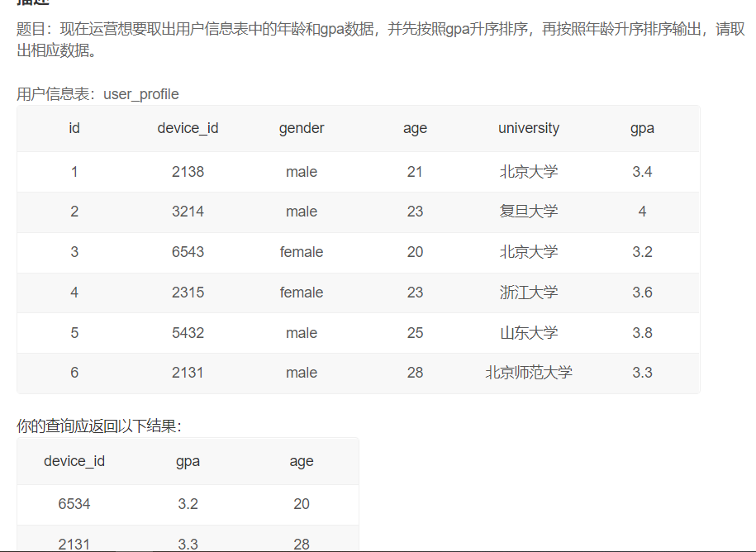The width and height of the screenshot is (756, 552).
Task: Click male in the 北京师范大学 row
Action: 302,373
